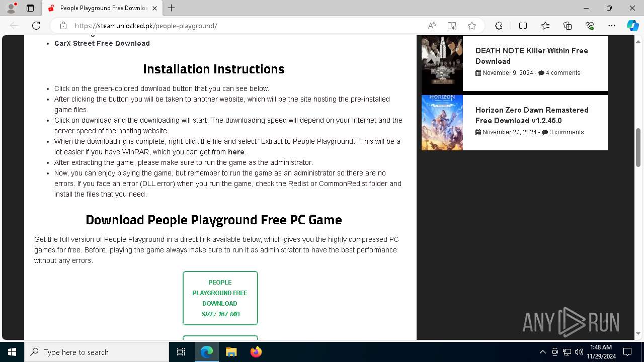
Task: Click Horizon Zero Dawn thumbnail
Action: (442, 122)
